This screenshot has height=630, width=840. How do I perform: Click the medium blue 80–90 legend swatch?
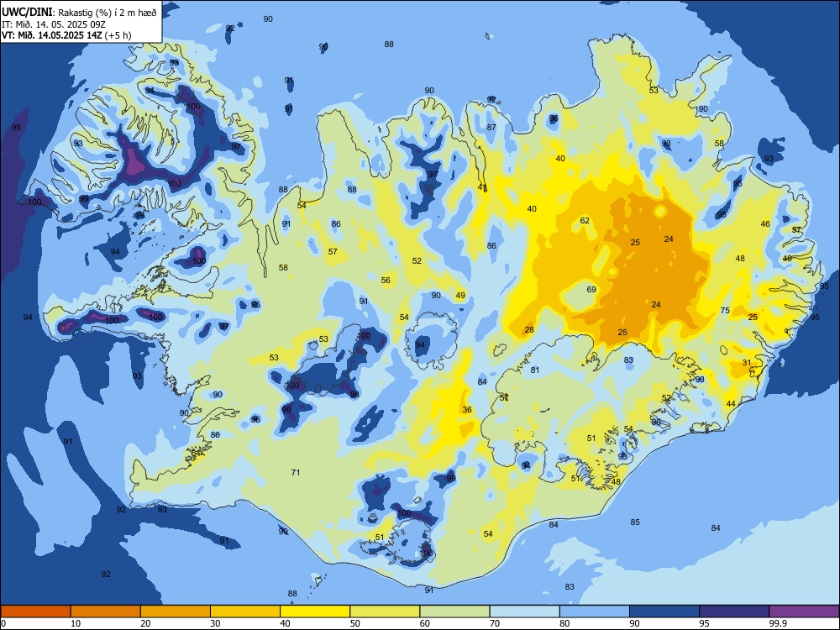click(x=595, y=612)
